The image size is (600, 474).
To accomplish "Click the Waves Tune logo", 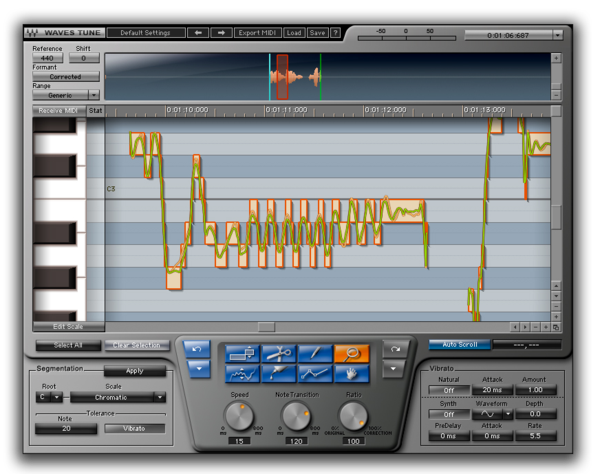I will click(64, 33).
